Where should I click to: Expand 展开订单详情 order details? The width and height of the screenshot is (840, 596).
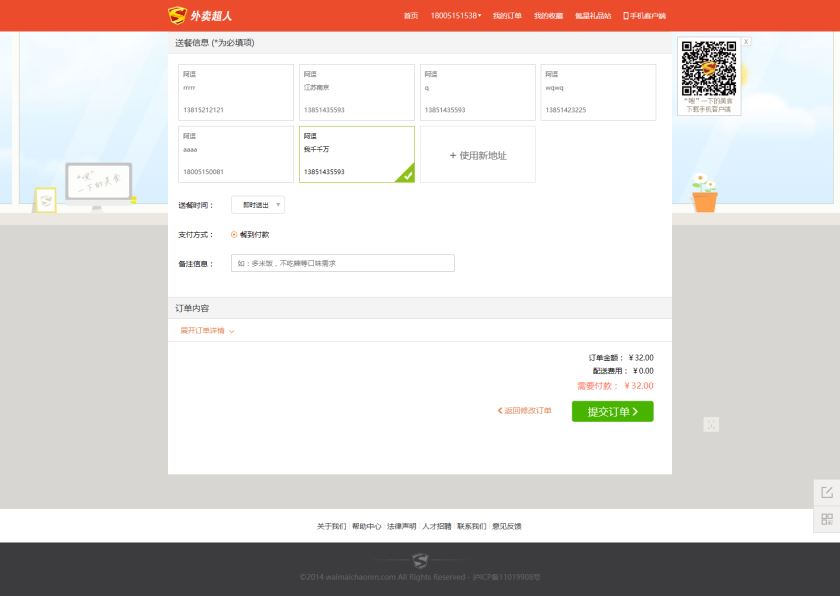coord(207,331)
